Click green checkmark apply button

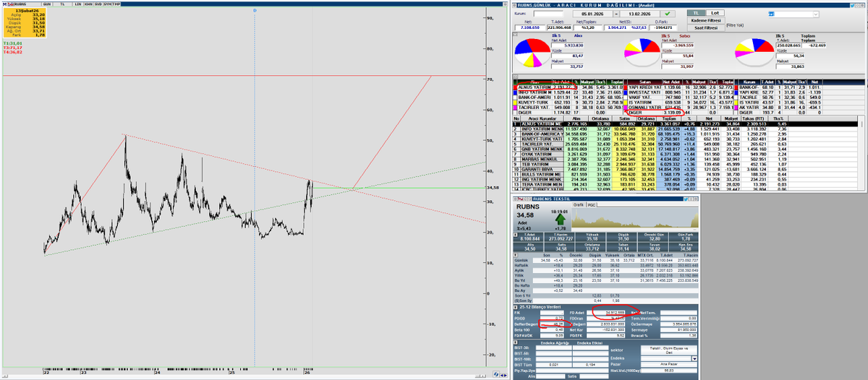point(667,14)
